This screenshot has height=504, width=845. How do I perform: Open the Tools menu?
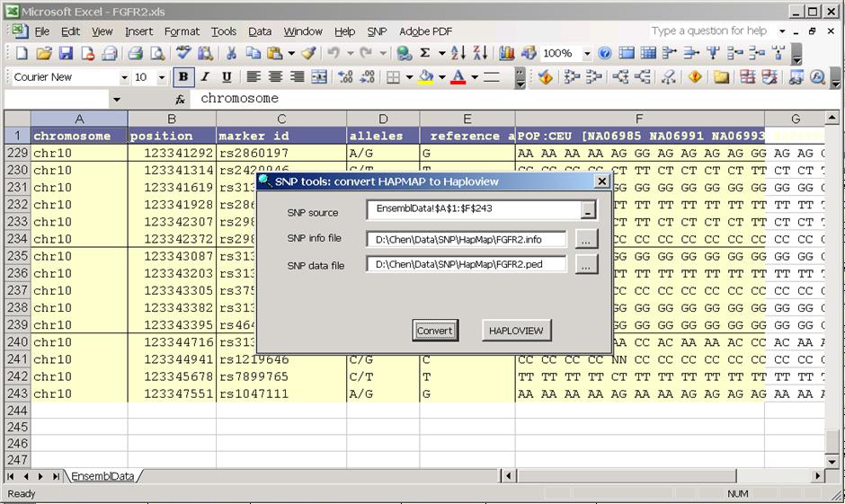[224, 31]
